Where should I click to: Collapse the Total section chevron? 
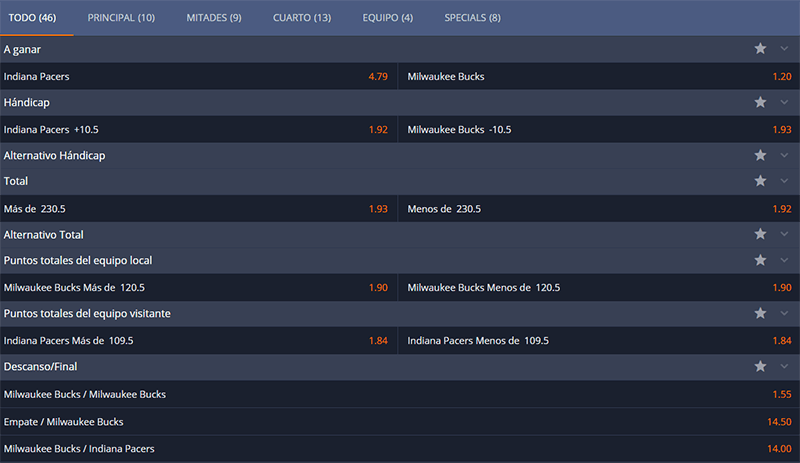784,181
